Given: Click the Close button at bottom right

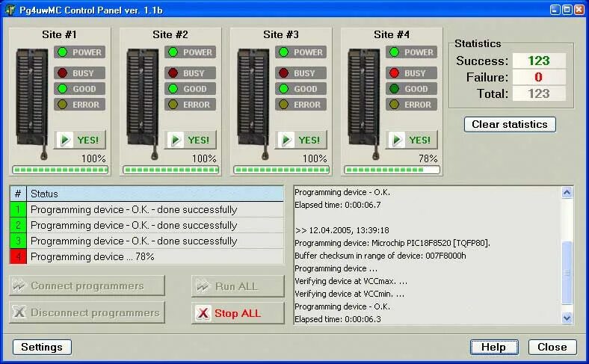Looking at the screenshot, I should tap(552, 347).
